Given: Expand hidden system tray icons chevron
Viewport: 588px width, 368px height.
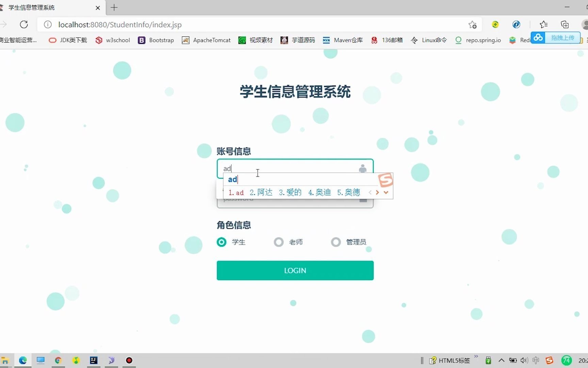Looking at the screenshot, I should (x=501, y=361).
